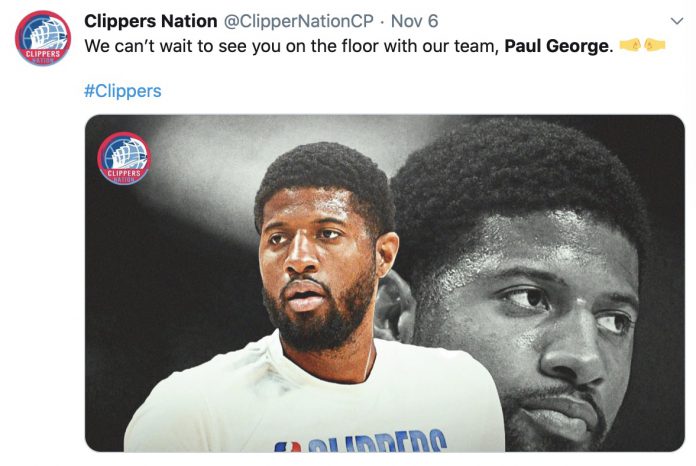The image size is (696, 466).
Task: Open the Clippers Nation display name
Action: click(150, 21)
